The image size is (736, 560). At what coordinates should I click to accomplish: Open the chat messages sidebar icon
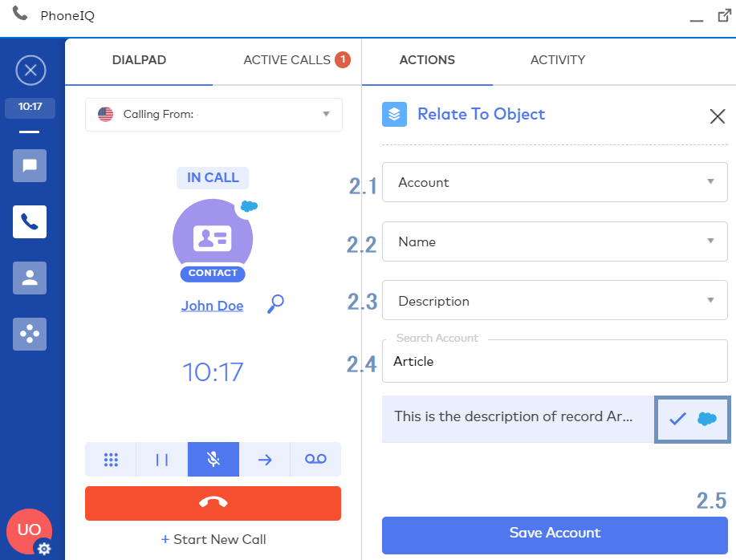tap(30, 165)
